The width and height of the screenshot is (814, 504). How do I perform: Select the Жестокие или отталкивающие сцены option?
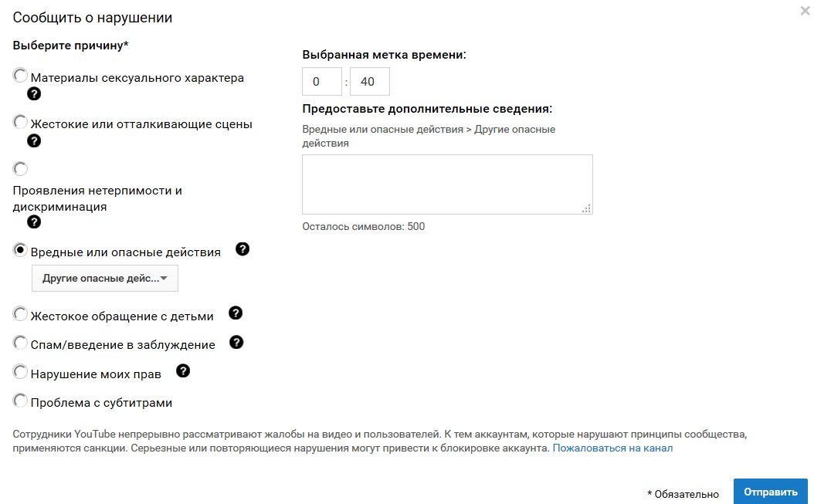click(x=20, y=123)
